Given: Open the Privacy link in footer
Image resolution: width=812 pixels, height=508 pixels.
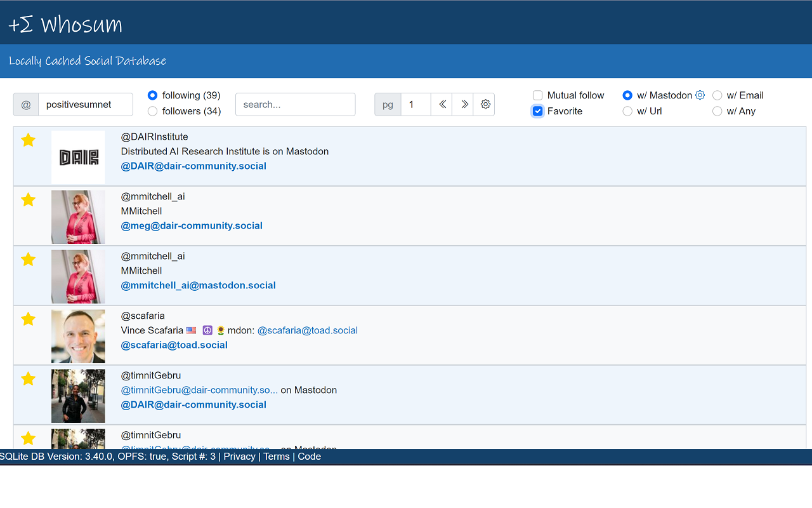Looking at the screenshot, I should coord(239,457).
